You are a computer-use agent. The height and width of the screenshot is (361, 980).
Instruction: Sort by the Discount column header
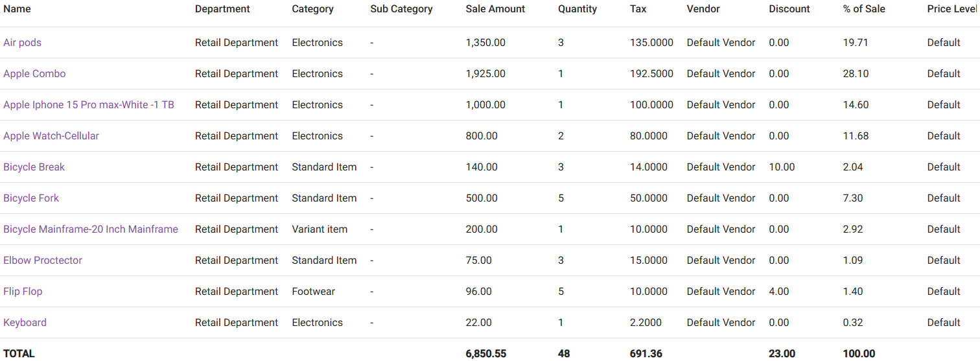789,9
